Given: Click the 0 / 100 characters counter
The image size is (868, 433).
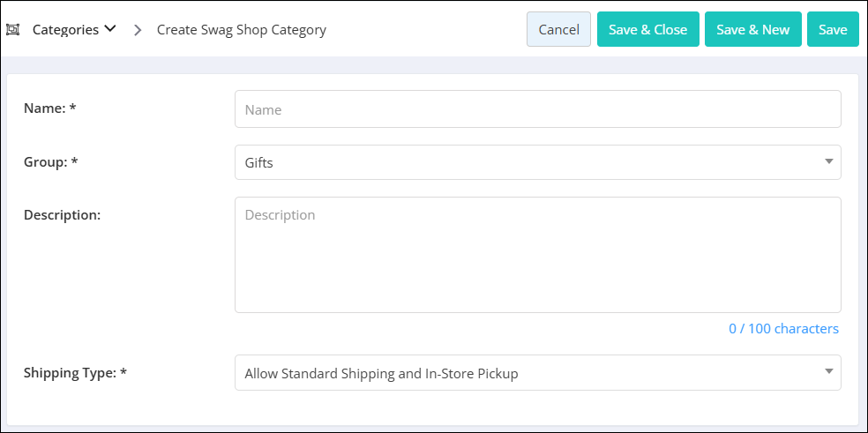Looking at the screenshot, I should pos(783,329).
